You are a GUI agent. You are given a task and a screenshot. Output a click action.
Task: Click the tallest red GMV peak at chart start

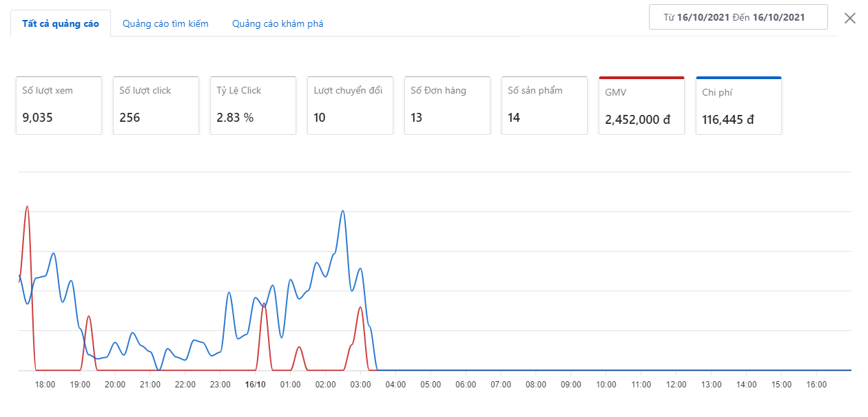point(27,206)
